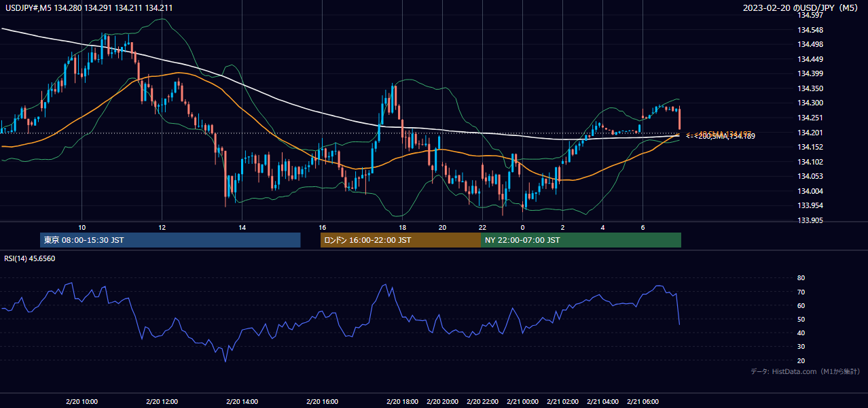Click the 2/21 04:00 date label
Viewport: 868px width, 408px height.
point(602,402)
